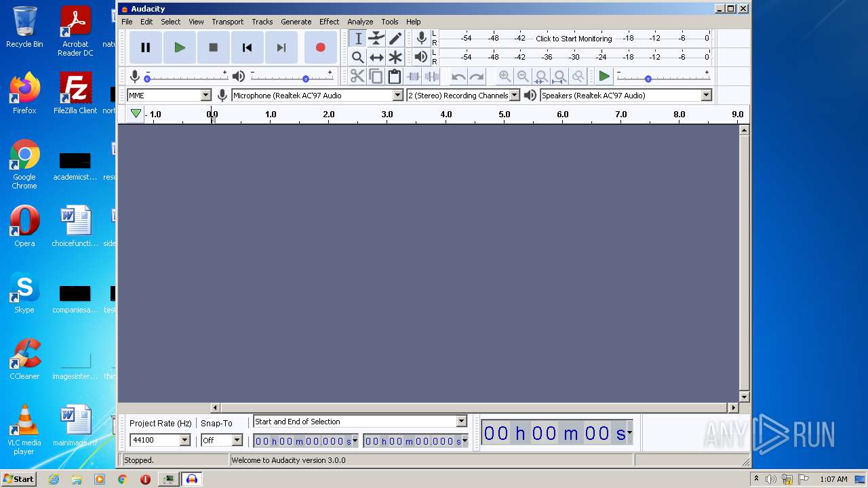
Task: Start recording with the red Record button
Action: click(x=320, y=47)
